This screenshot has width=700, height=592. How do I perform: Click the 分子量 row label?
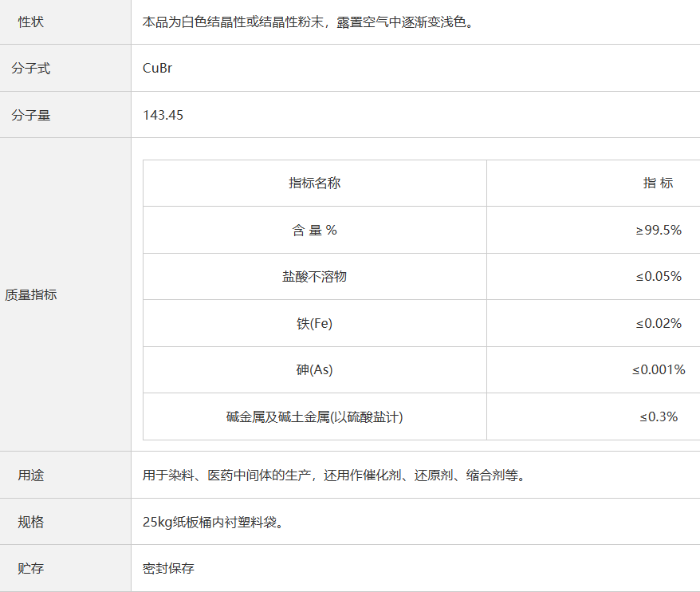tap(31, 115)
